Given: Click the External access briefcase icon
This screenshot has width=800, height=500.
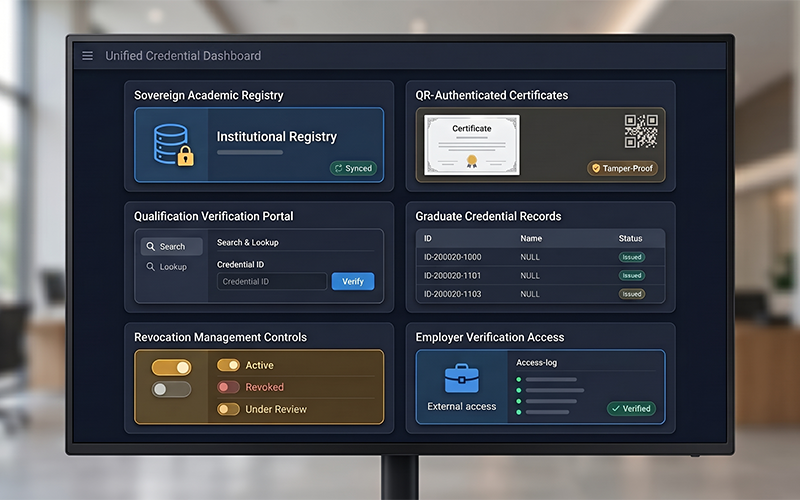Looking at the screenshot, I should coord(462,379).
